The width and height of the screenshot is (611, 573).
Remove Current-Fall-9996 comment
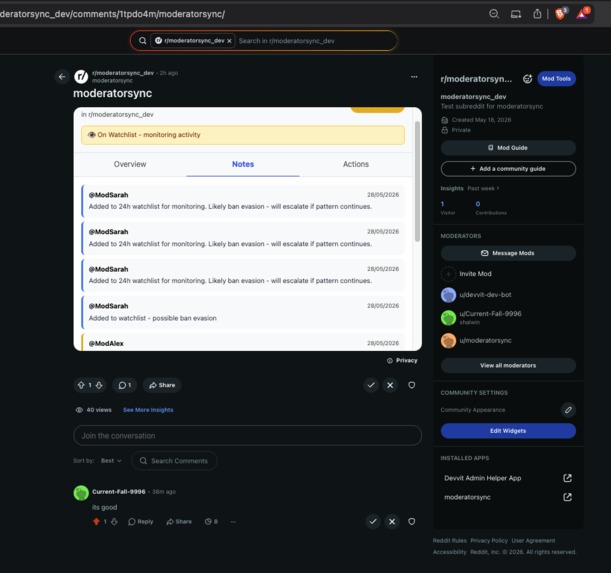click(392, 522)
